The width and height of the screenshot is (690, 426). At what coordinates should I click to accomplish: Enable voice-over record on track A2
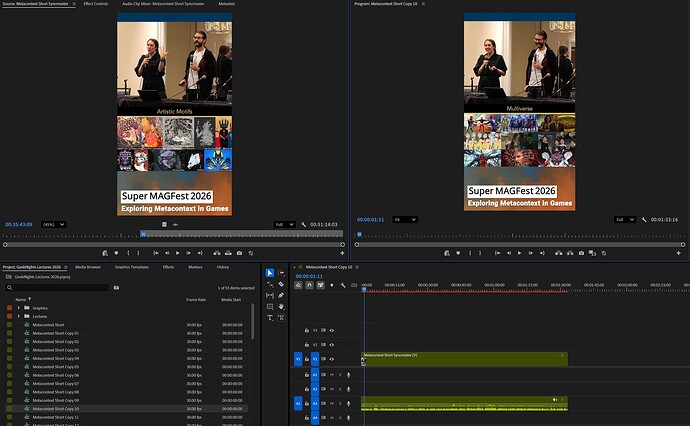tap(348, 389)
